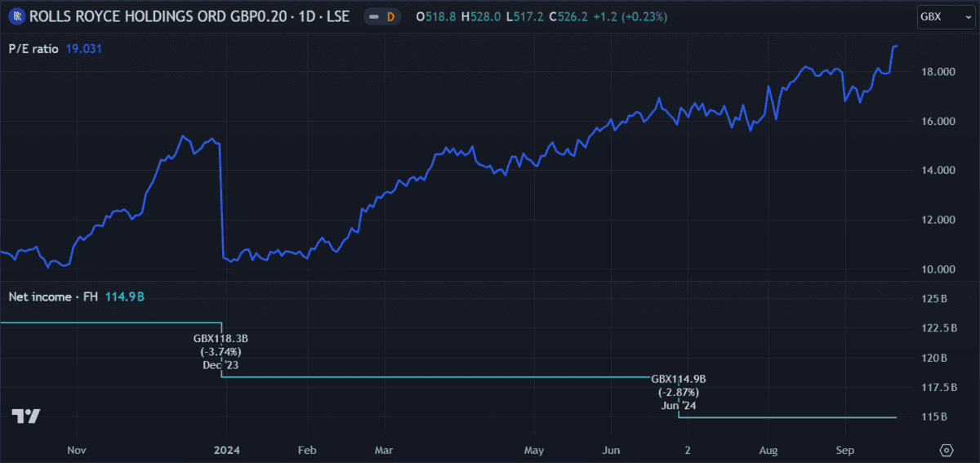This screenshot has height=463, width=980.
Task: Click the orange D delayed-data badge
Action: [390, 16]
